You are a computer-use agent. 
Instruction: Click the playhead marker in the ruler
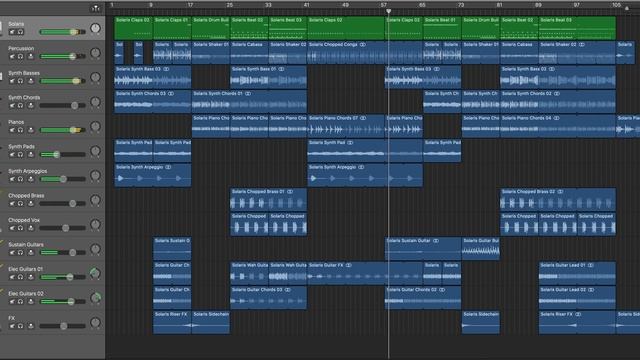389,11
